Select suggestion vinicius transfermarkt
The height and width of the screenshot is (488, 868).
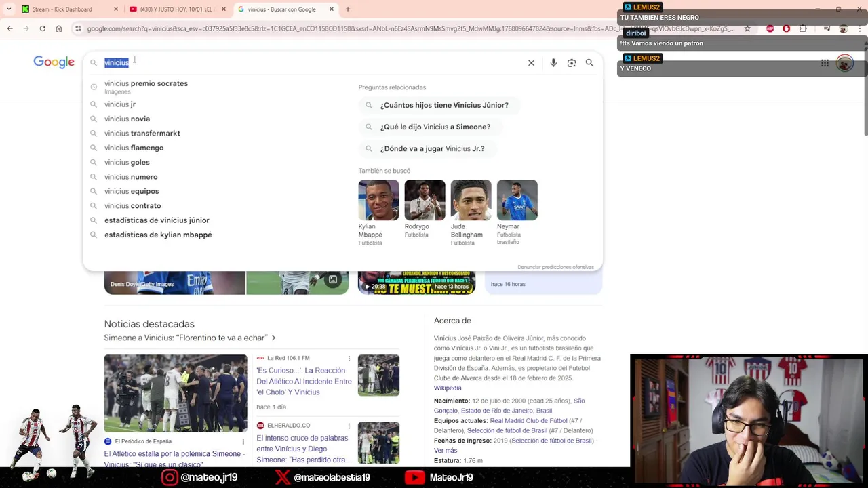coord(142,134)
